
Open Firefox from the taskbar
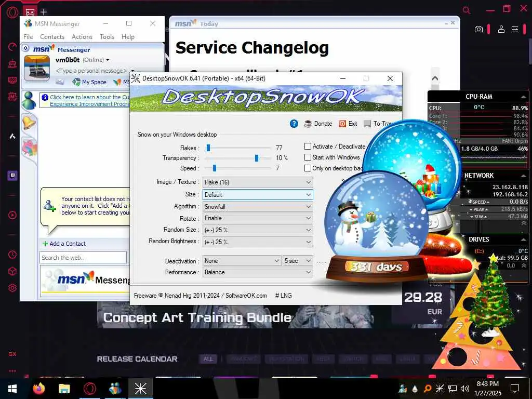[x=38, y=389]
